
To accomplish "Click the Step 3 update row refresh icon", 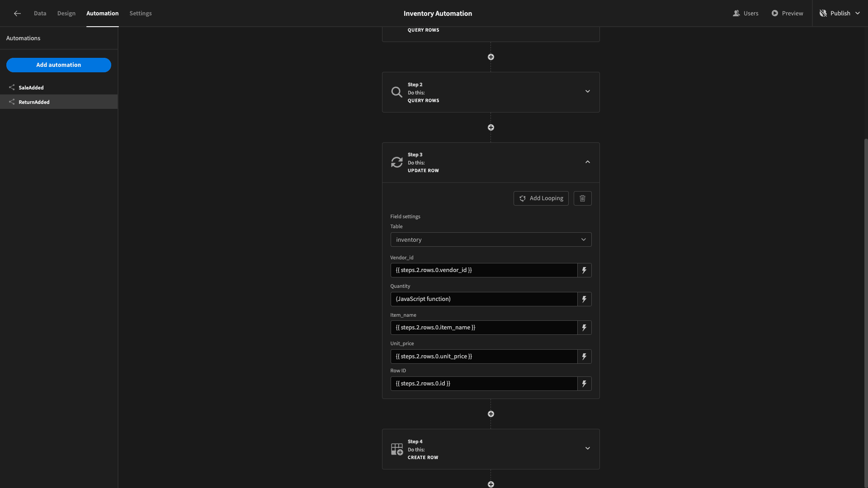I will point(396,162).
